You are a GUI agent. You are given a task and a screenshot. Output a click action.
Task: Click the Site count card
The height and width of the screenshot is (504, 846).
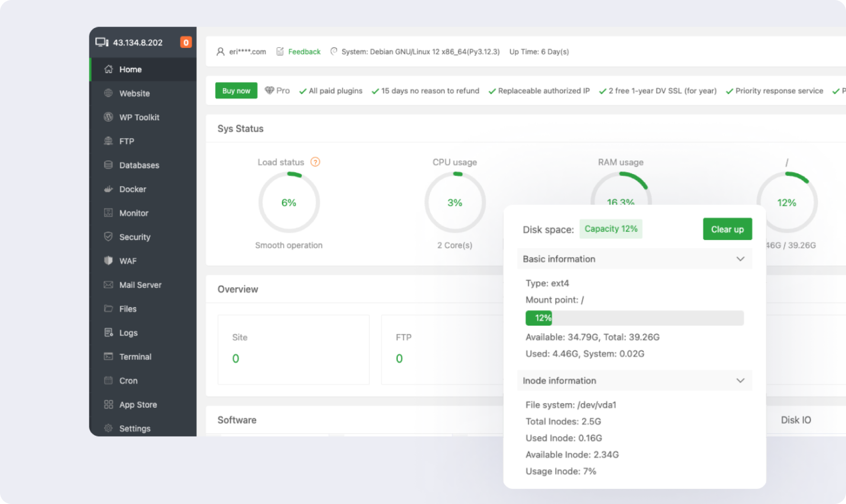coord(293,349)
